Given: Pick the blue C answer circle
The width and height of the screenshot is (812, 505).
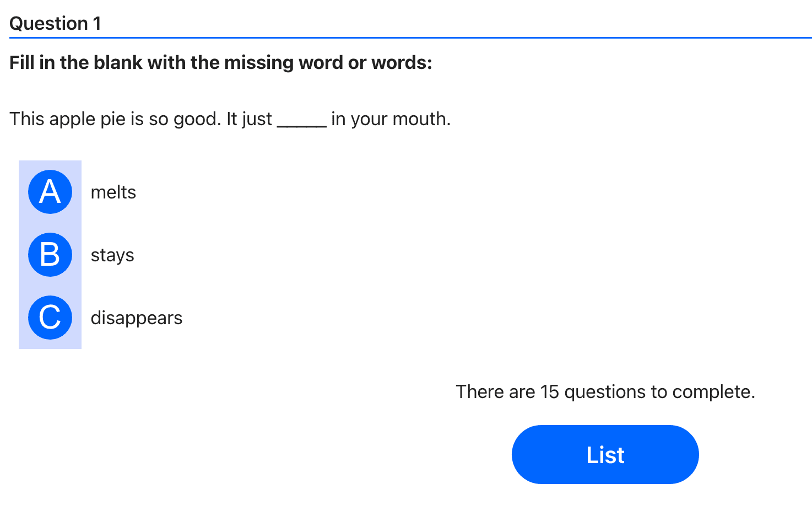Looking at the screenshot, I should point(50,318).
